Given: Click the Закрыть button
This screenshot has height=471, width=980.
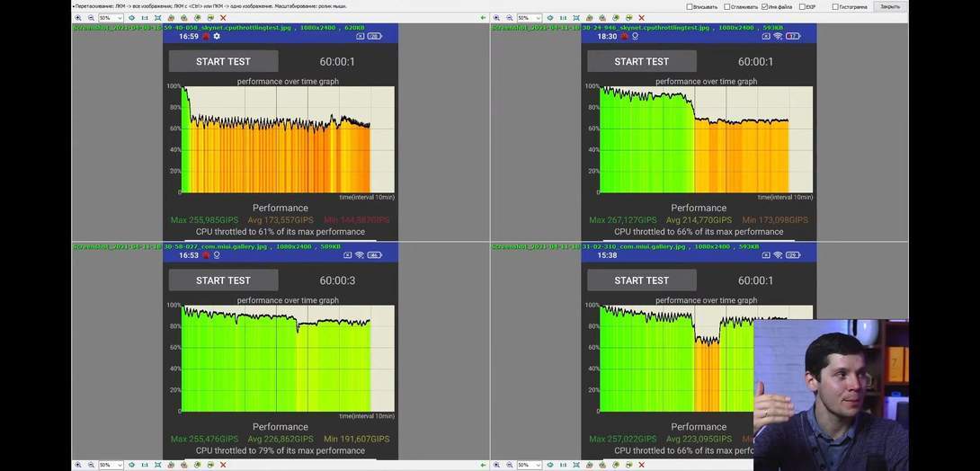Looking at the screenshot, I should point(889,6).
